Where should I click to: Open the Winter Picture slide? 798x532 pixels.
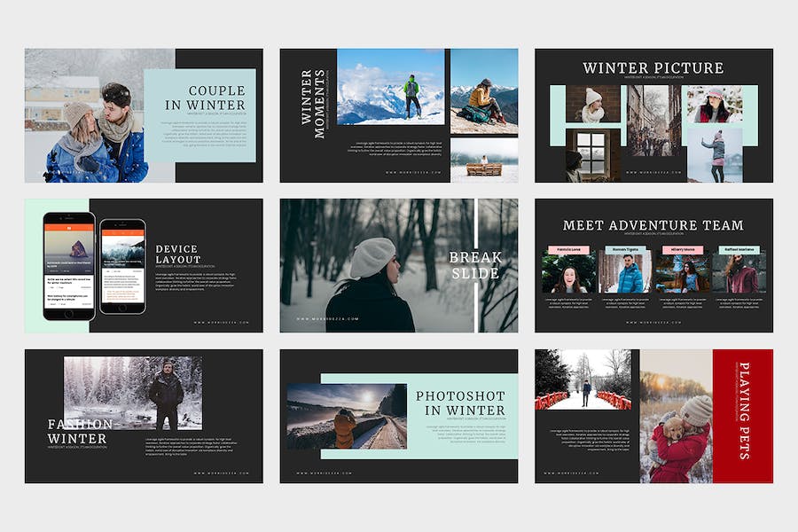point(654,115)
